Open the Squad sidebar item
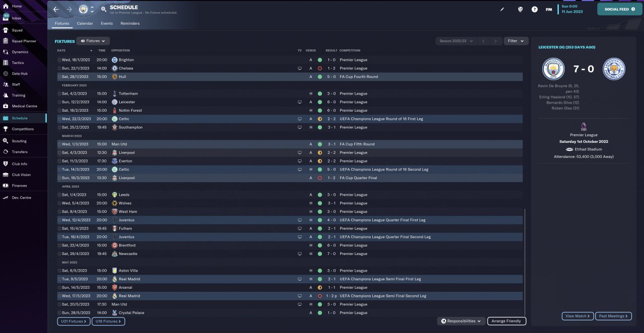Image resolution: width=644 pixels, height=333 pixels. point(17,30)
